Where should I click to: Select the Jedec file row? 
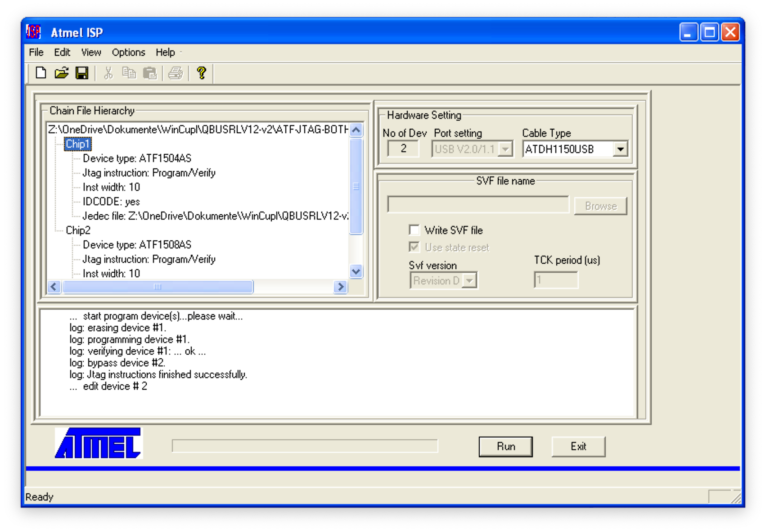tap(215, 216)
